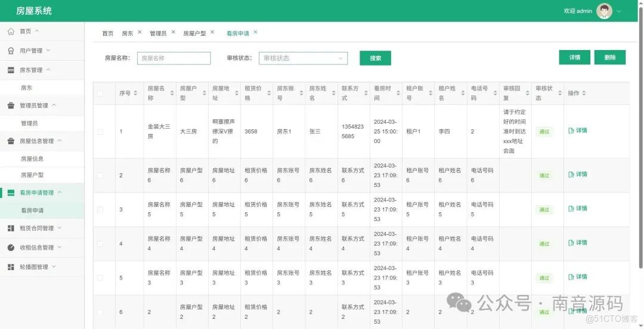Close the 管理员 tab
Screen dimensions: 644x329
coord(173,32)
